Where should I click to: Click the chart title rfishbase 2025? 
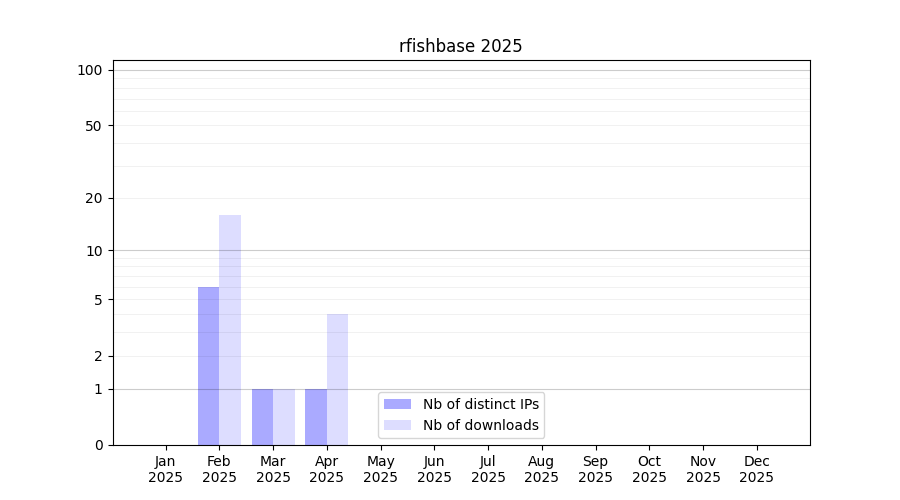coord(460,46)
